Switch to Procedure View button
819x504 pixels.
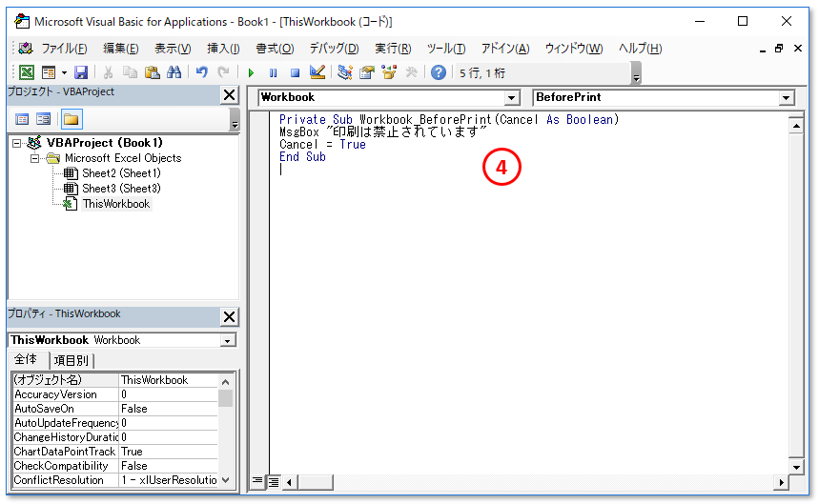[257, 481]
